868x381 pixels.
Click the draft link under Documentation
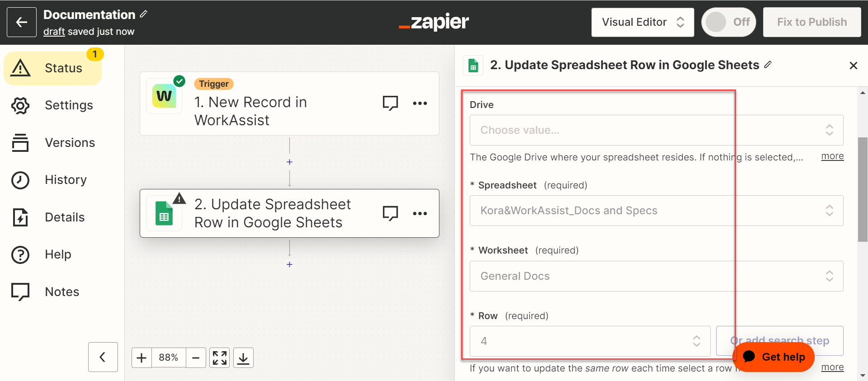coord(54,32)
